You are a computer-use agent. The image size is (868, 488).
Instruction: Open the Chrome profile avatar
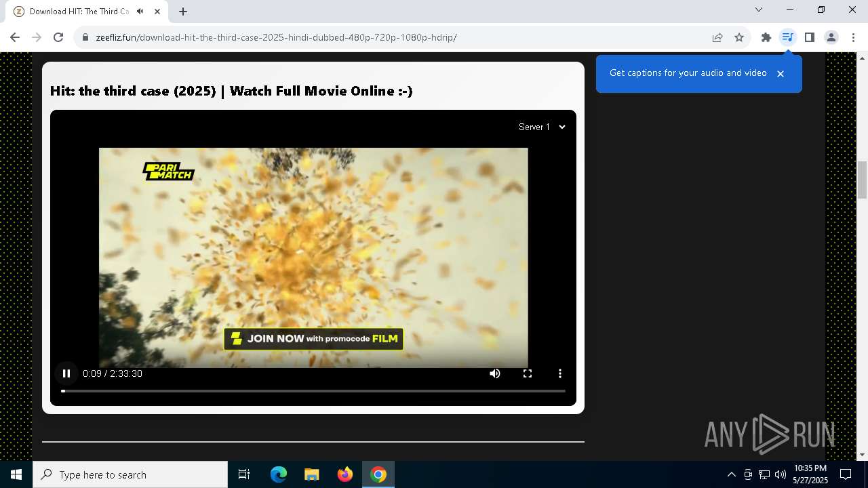coord(831,37)
